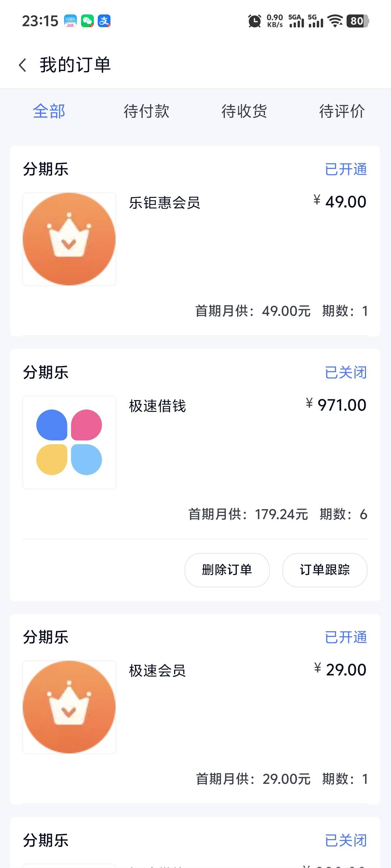
Task: Open the 极速借钱 four-petal colored icon
Action: tap(69, 442)
